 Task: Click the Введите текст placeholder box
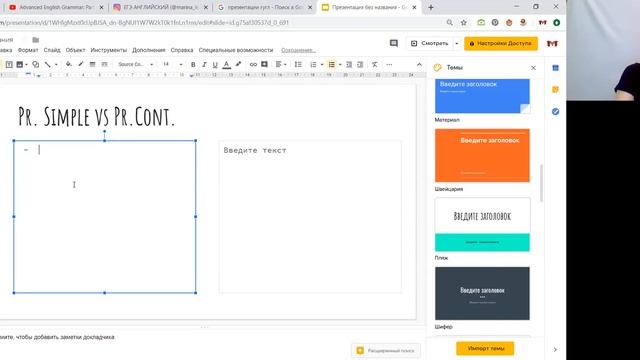click(x=310, y=217)
